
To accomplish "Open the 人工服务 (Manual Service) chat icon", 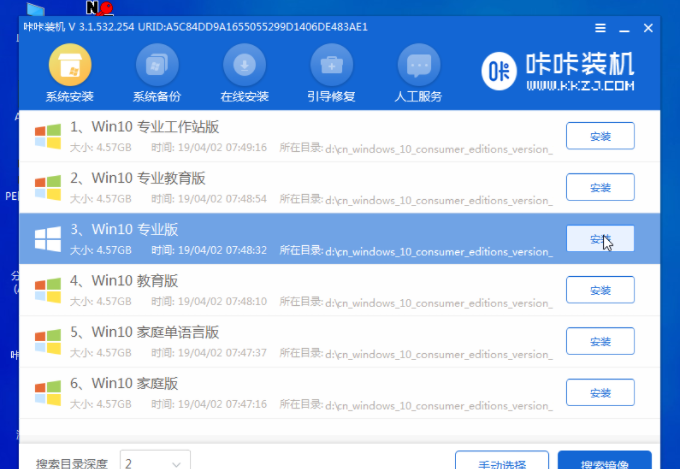I will pos(418,67).
